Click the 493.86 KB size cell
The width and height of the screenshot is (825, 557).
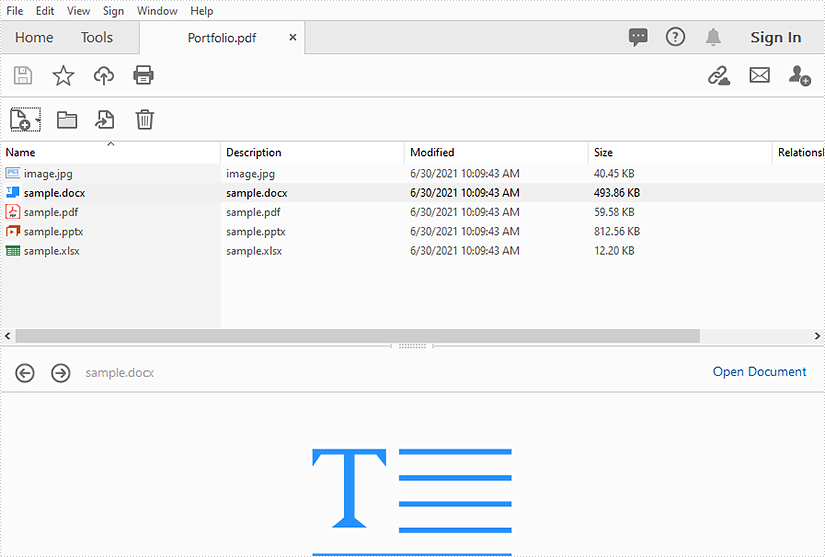click(617, 193)
